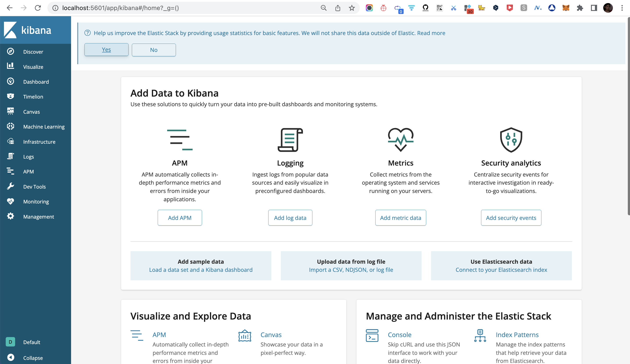Click the Machine Learning brain icon
This screenshot has height=364, width=630.
11,126
